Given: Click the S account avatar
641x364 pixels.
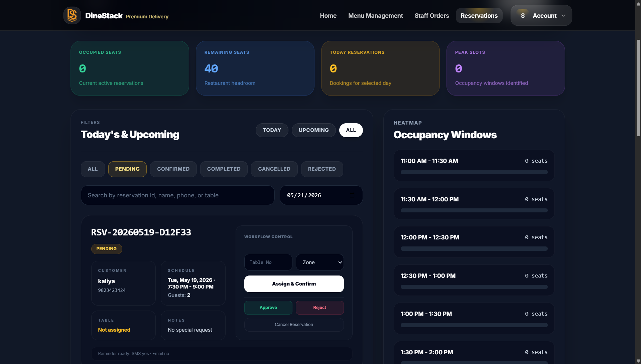Looking at the screenshot, I should coord(523,16).
